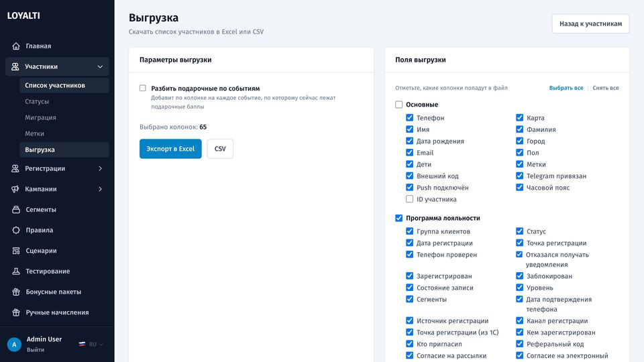The image size is (644, 362).
Task: Click the LOYALTI logo
Action: 23,15
